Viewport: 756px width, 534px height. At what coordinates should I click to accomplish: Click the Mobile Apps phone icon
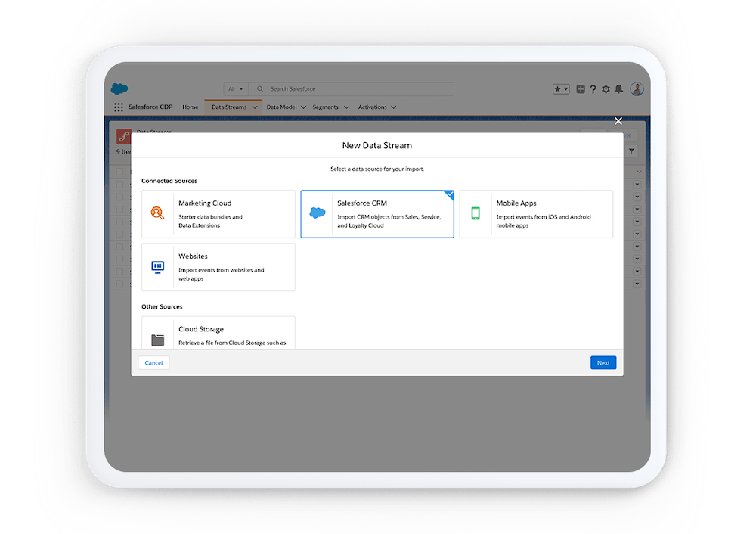coord(476,213)
